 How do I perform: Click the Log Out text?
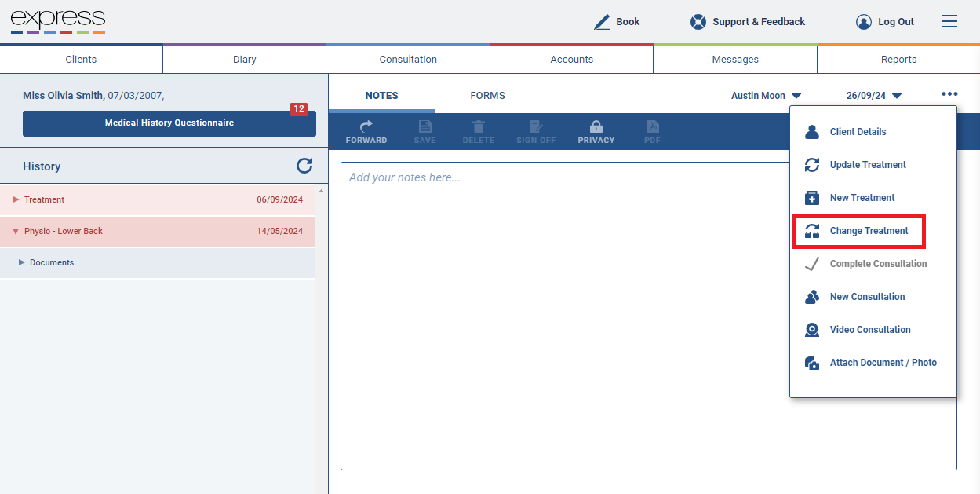click(896, 22)
